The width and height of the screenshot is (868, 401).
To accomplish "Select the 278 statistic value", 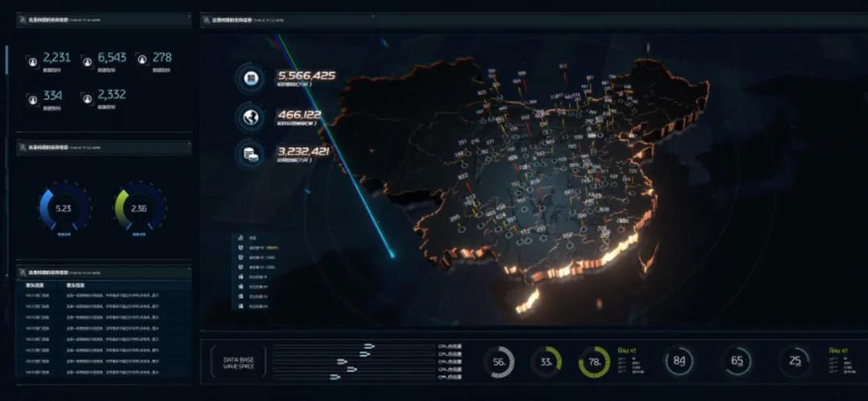I will coord(162,58).
